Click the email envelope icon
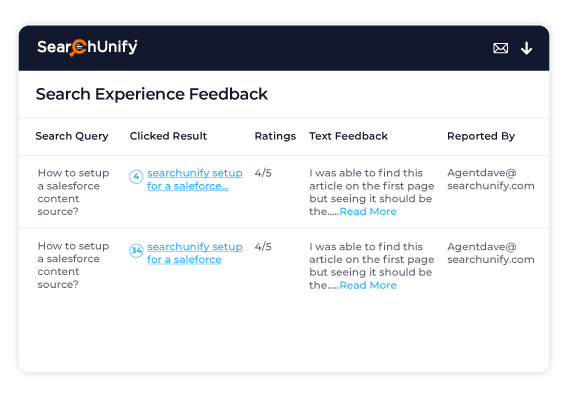Screen dimensions: 570x395 [x=500, y=48]
